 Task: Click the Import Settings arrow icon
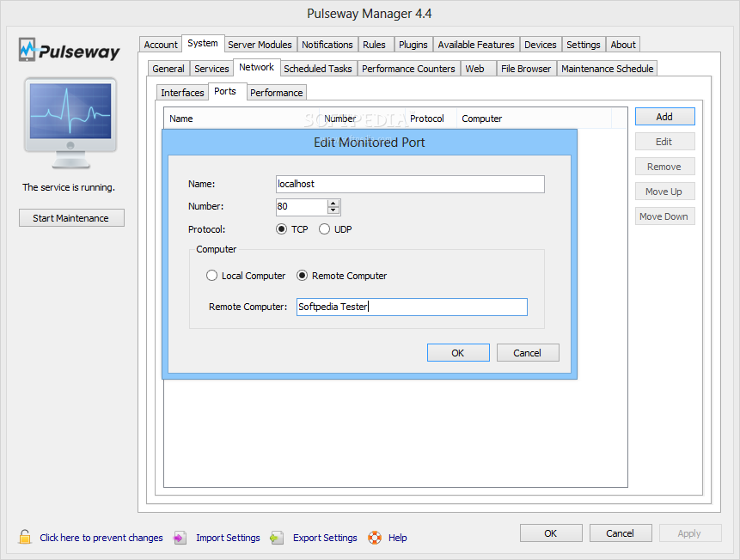click(x=180, y=538)
